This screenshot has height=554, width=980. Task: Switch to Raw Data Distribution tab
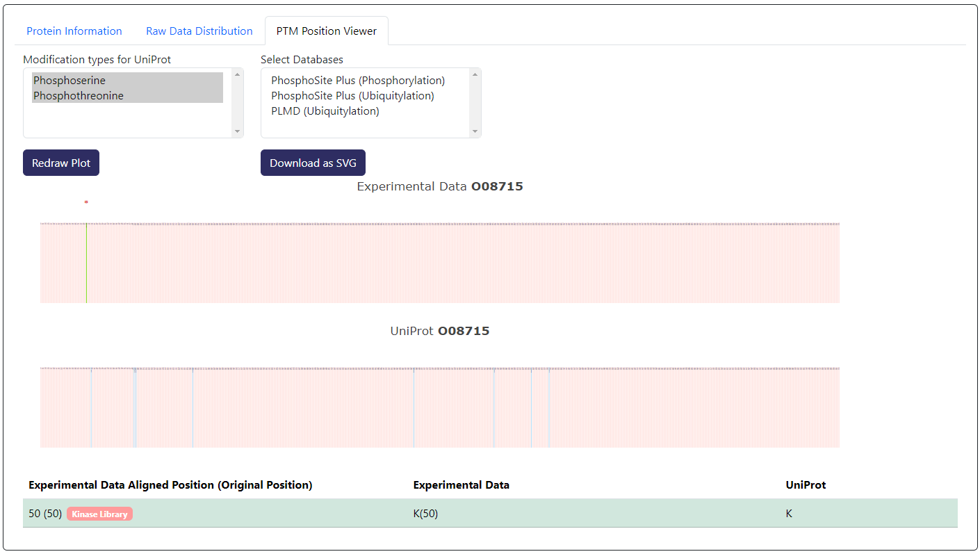pyautogui.click(x=199, y=31)
